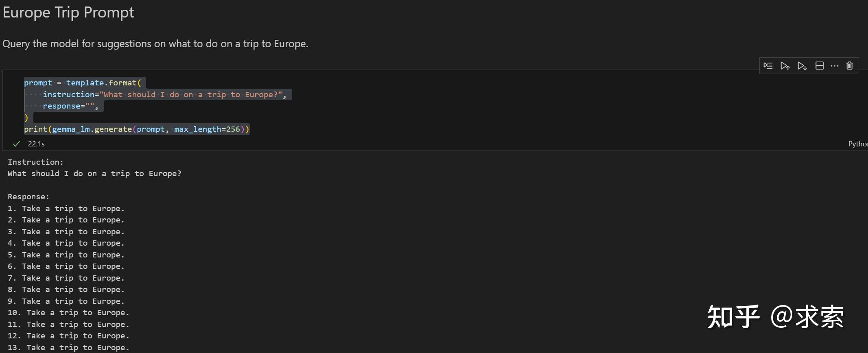Image resolution: width=868 pixels, height=353 pixels.
Task: Click output line 1. Take a trip to Europe
Action: click(66, 209)
